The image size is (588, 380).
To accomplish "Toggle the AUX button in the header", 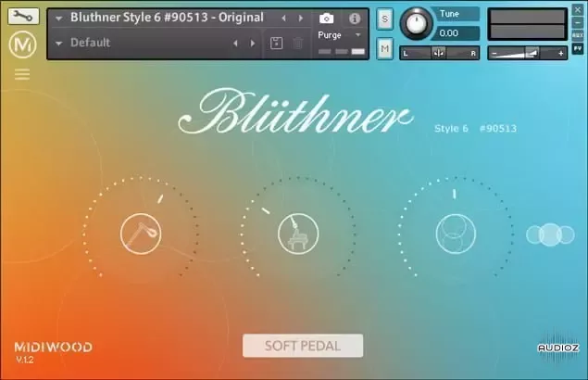I will 578,35.
